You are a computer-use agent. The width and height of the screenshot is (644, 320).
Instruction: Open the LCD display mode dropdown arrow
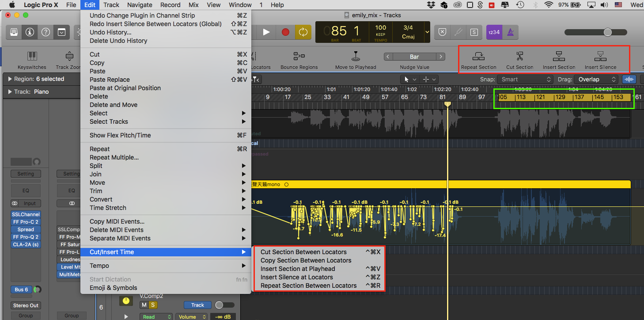[x=427, y=32]
